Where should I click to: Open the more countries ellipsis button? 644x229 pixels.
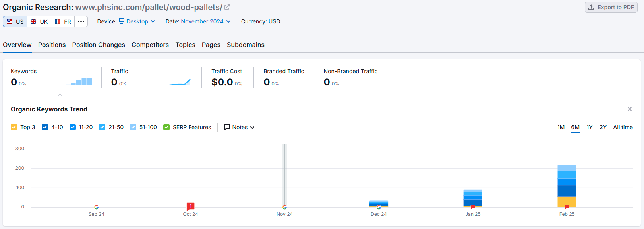81,21
